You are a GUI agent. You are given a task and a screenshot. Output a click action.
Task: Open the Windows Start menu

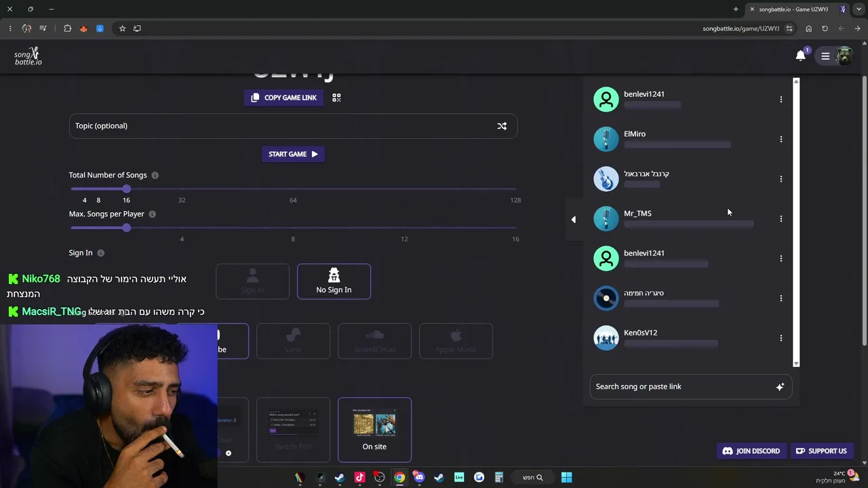coord(566,477)
